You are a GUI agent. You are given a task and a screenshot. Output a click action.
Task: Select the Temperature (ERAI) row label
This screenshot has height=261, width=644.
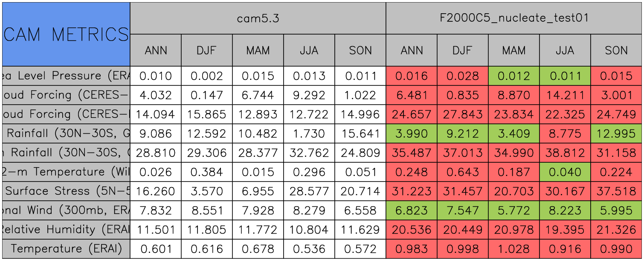[66, 249]
